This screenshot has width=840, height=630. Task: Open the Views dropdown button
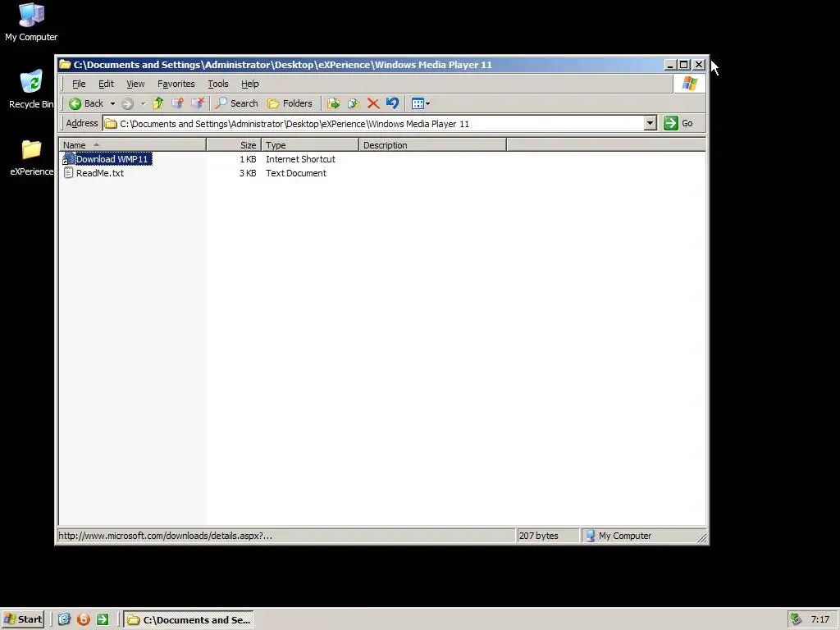click(421, 103)
